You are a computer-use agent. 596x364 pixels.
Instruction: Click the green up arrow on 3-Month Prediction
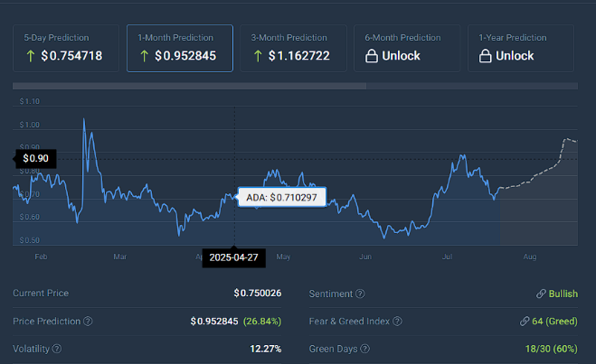(x=258, y=56)
